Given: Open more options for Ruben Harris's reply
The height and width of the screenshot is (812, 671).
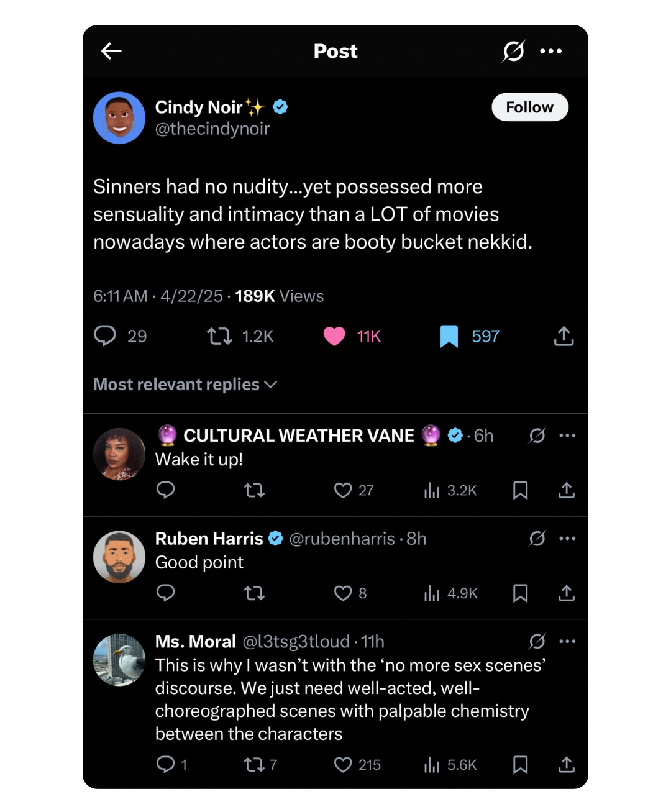Looking at the screenshot, I should click(x=567, y=538).
